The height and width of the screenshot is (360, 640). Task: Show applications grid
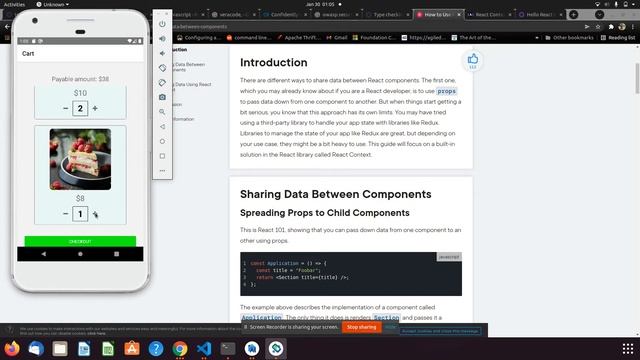coord(628,349)
